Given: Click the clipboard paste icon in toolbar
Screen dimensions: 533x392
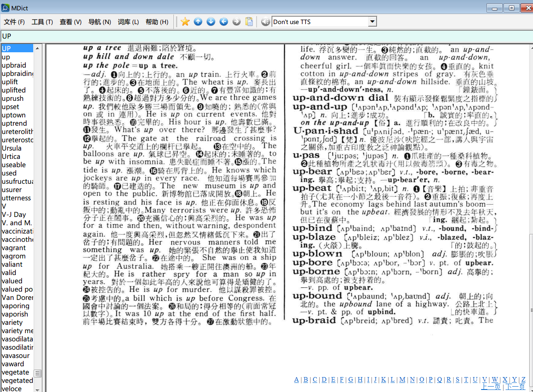Looking at the screenshot, I should [x=249, y=22].
